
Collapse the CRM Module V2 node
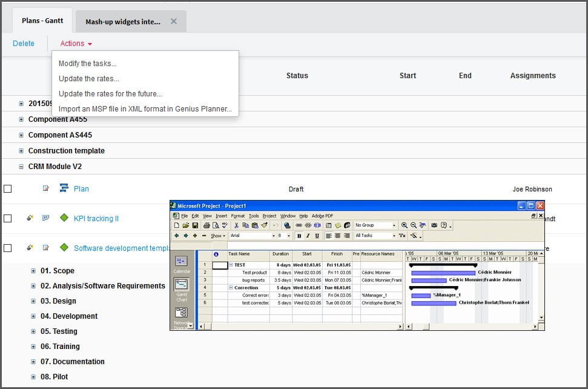tap(22, 167)
